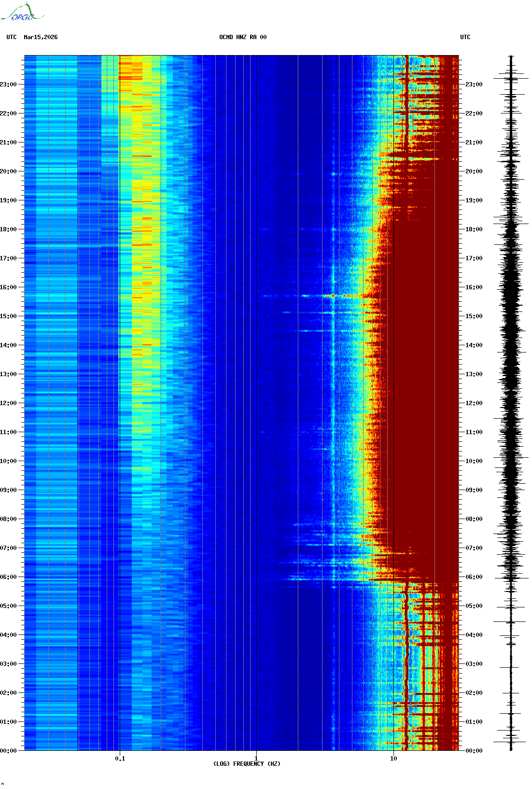Click the 18:00 label on the right time axis
Screen dimensions: 532x789
coord(474,229)
